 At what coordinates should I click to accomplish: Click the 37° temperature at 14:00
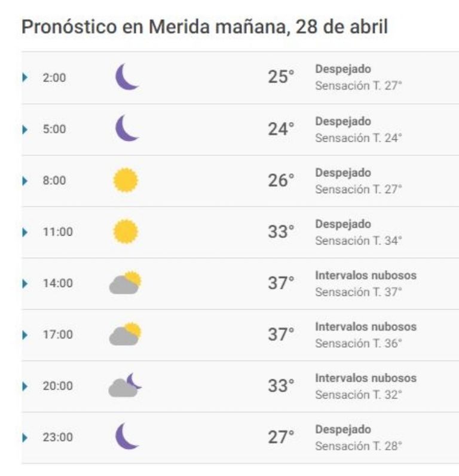[281, 283]
